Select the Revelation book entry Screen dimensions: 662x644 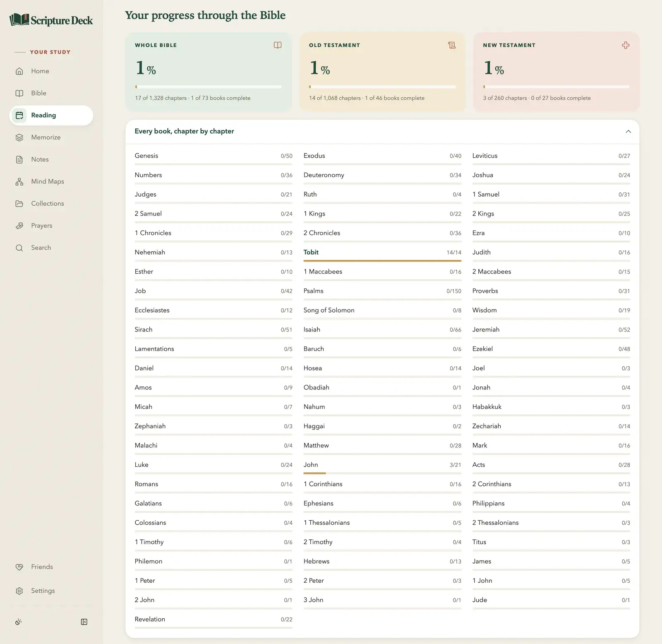(213, 621)
